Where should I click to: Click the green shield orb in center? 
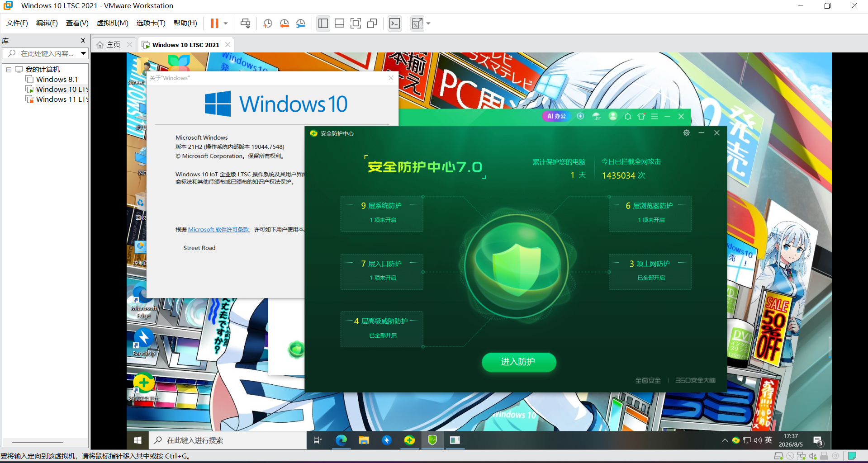pyautogui.click(x=516, y=267)
